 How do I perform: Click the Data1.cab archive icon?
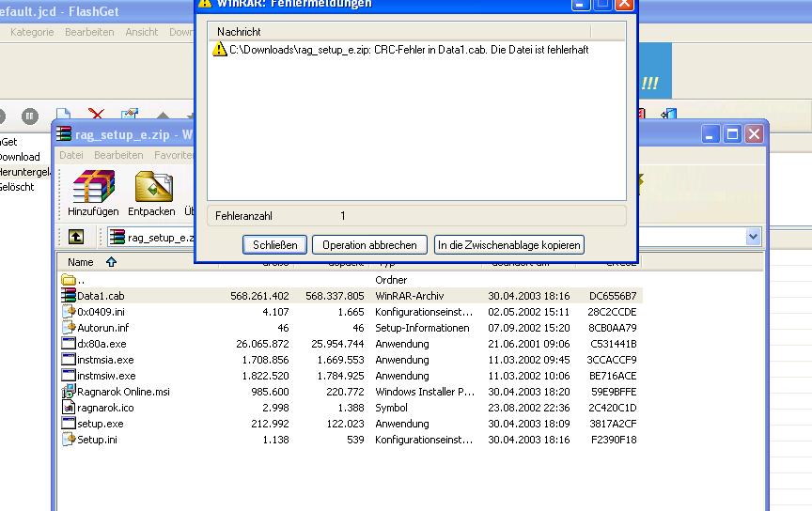click(x=69, y=296)
